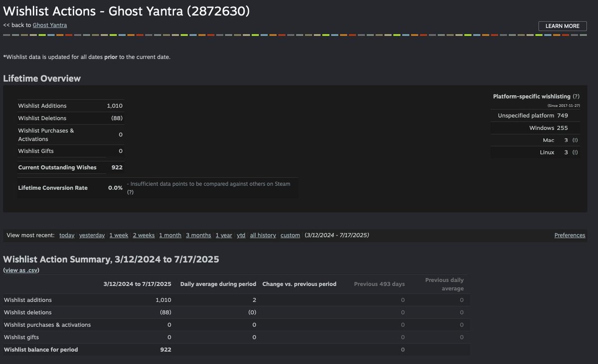Viewport: 598px width, 364px height.
Task: Click the 'Previous daily average' column header
Action: click(x=445, y=284)
